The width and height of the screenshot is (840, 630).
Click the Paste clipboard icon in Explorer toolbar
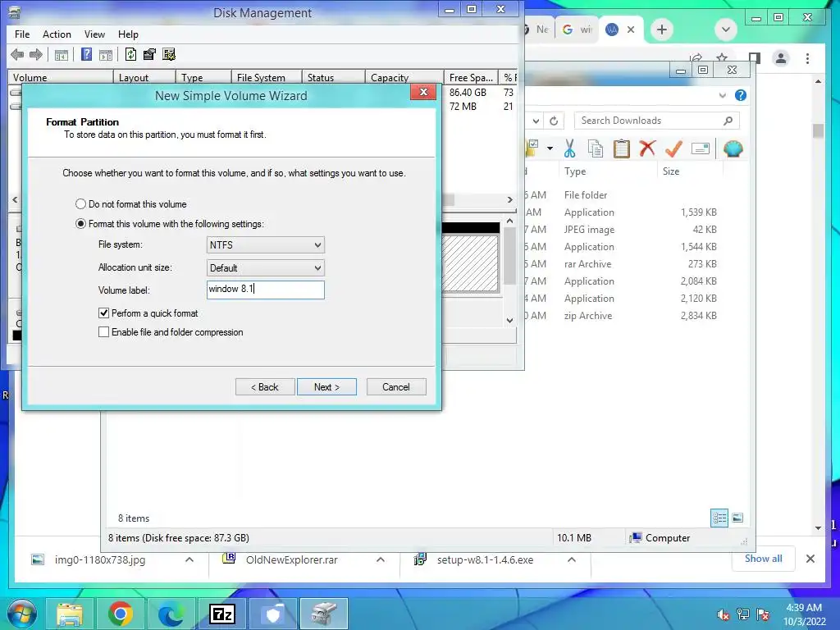pyautogui.click(x=622, y=148)
